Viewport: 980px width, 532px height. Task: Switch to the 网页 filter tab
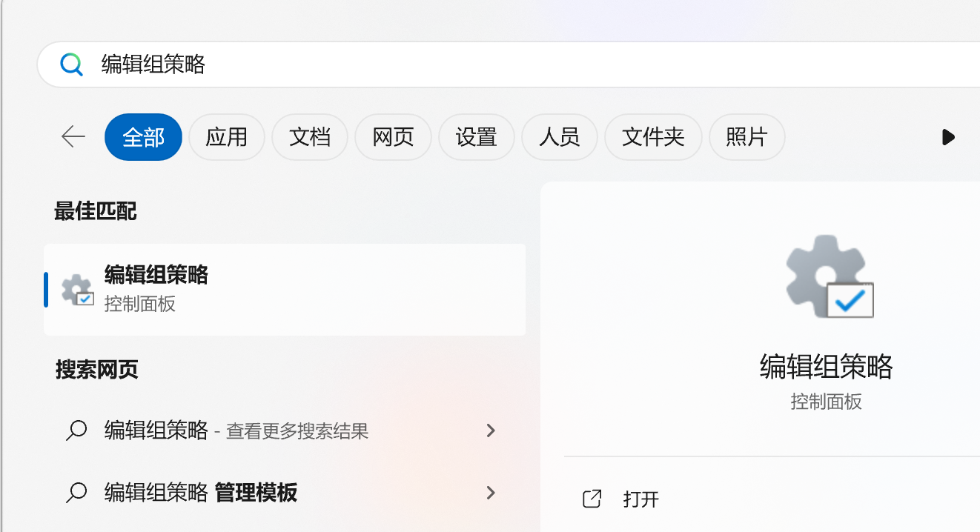pyautogui.click(x=393, y=137)
